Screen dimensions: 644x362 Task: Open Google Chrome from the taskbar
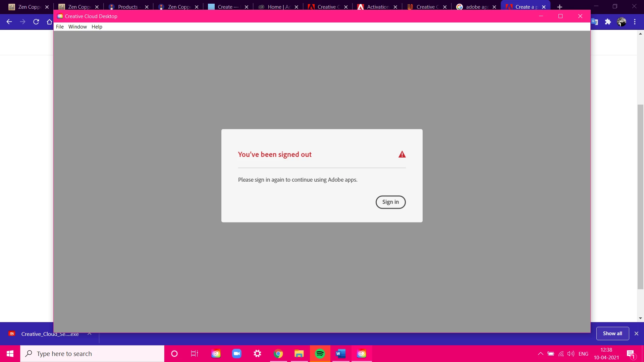(278, 354)
